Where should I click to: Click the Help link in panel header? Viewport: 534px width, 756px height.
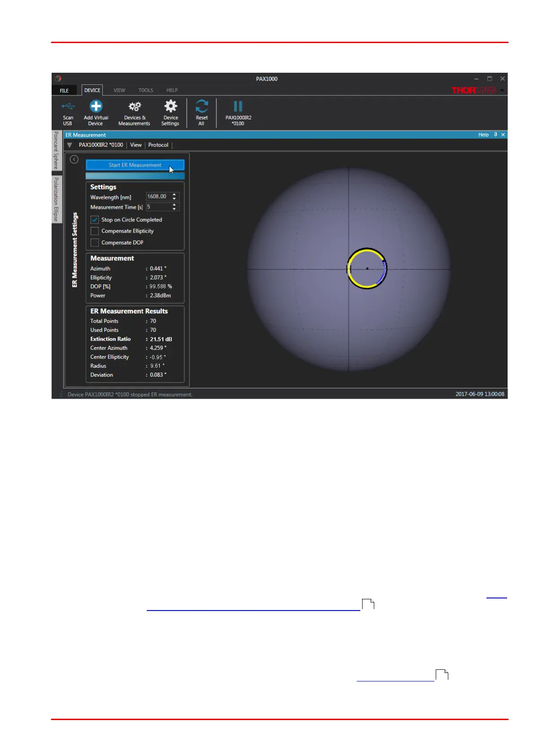[x=483, y=135]
